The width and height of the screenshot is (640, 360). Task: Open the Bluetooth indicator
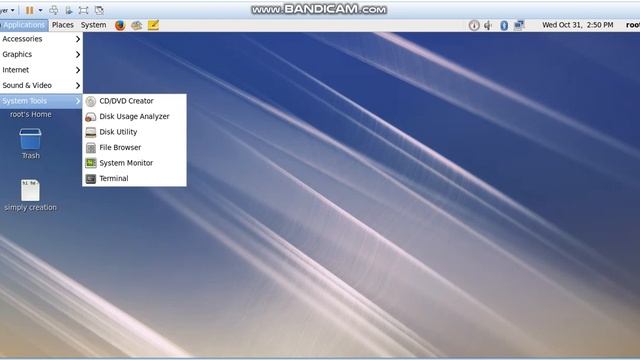point(504,25)
